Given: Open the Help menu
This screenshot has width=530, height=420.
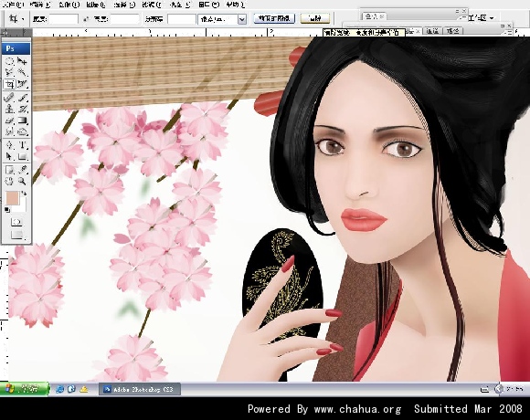Looking at the screenshot, I should tap(235, 5).
